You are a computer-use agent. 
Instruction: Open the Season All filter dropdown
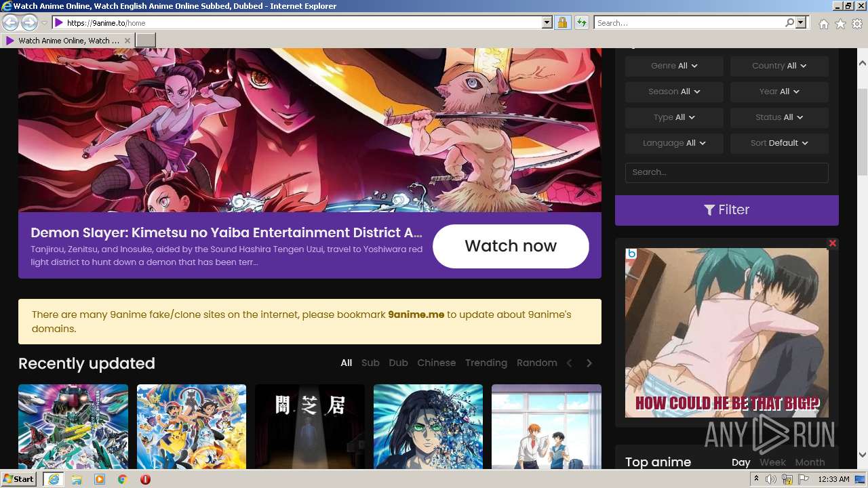point(674,91)
